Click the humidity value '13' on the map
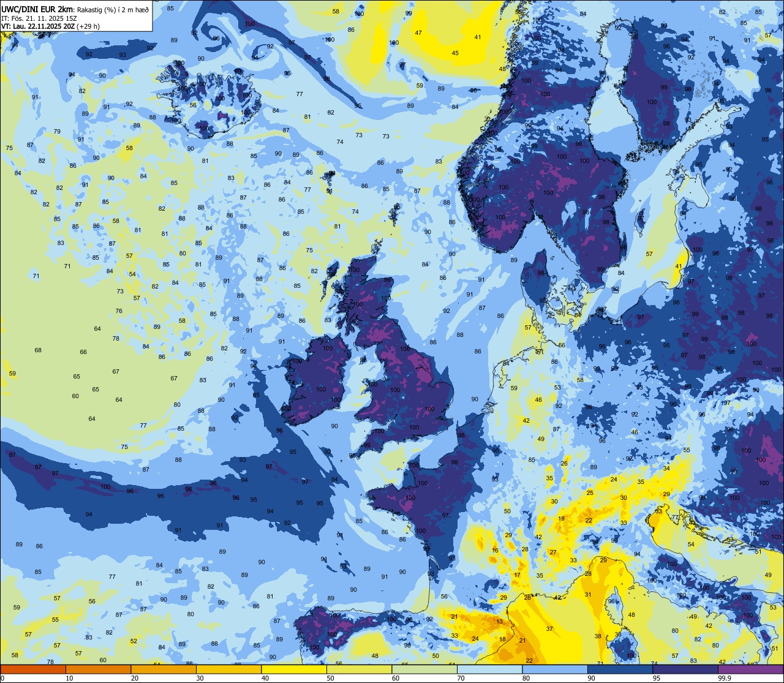Image resolution: width=784 pixels, height=683 pixels. coord(499,622)
